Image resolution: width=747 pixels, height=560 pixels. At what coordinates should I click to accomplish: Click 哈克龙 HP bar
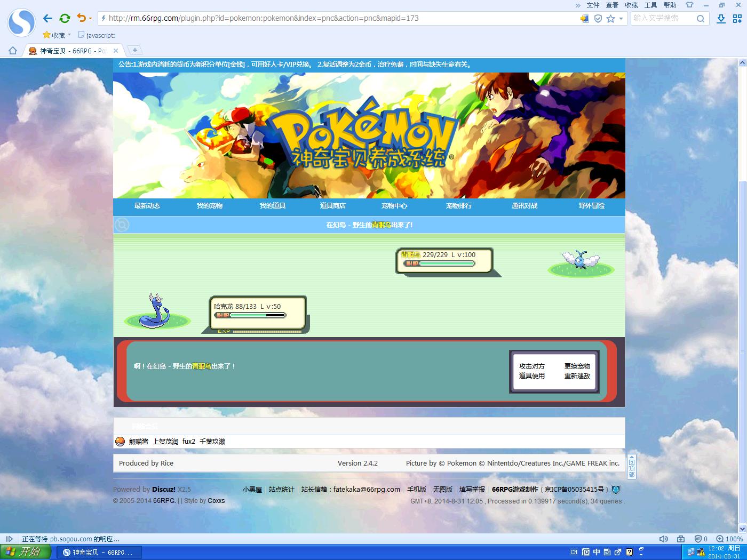[x=250, y=315]
